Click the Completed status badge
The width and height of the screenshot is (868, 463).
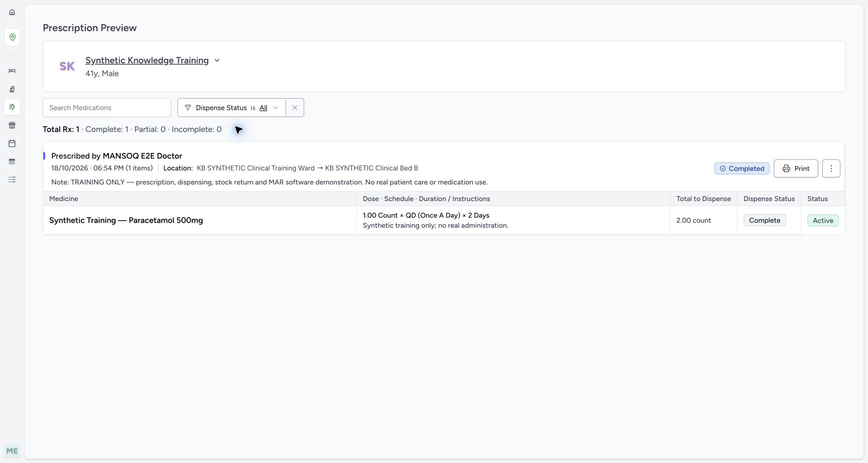(x=742, y=168)
